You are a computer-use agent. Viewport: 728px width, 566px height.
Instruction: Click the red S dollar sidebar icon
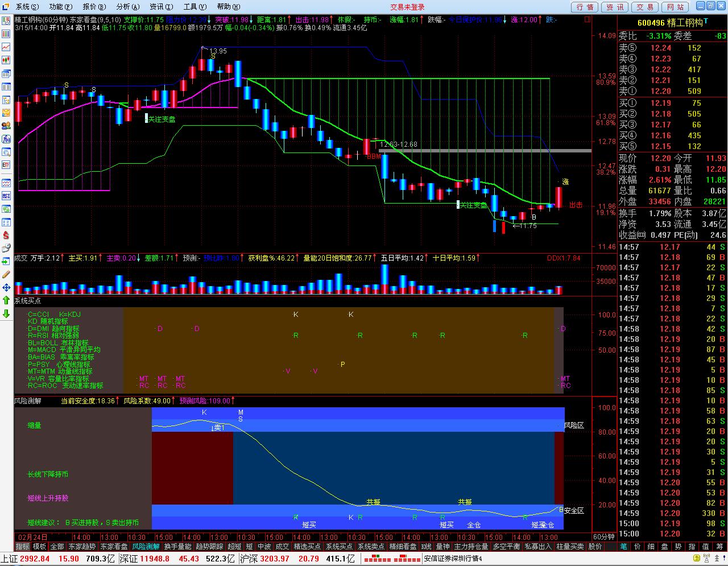(6, 235)
